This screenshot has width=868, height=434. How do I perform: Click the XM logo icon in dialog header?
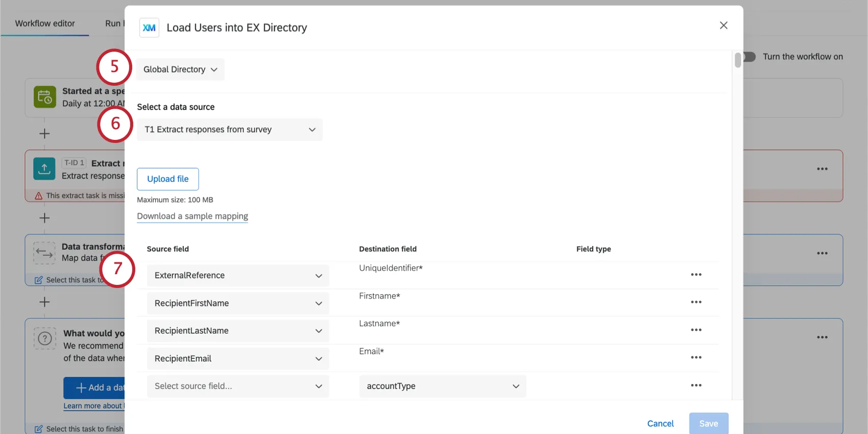[x=149, y=28]
